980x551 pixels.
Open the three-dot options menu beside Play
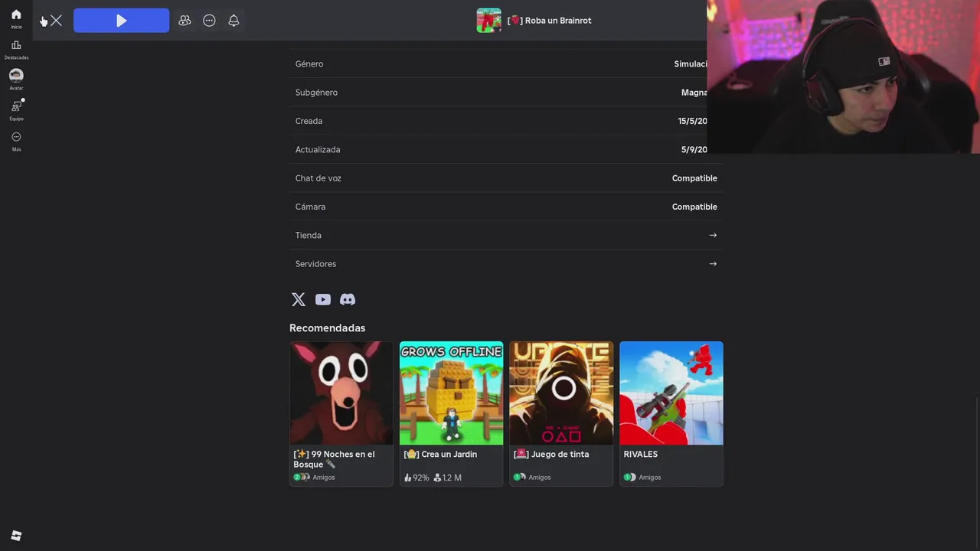[x=209, y=21]
